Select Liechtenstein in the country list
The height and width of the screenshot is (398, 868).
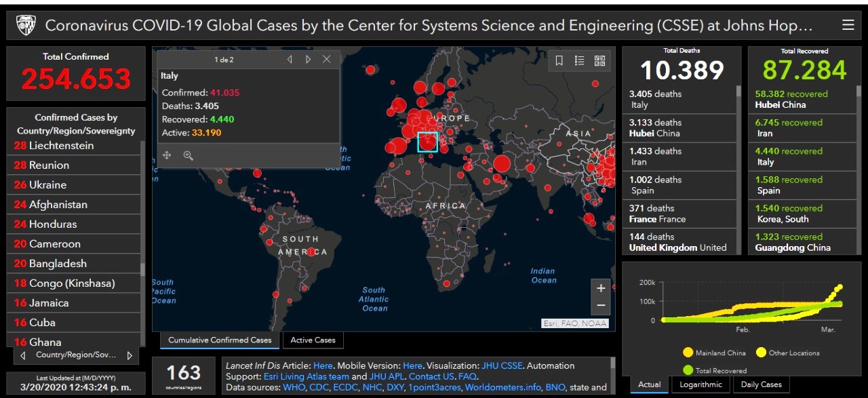point(73,146)
